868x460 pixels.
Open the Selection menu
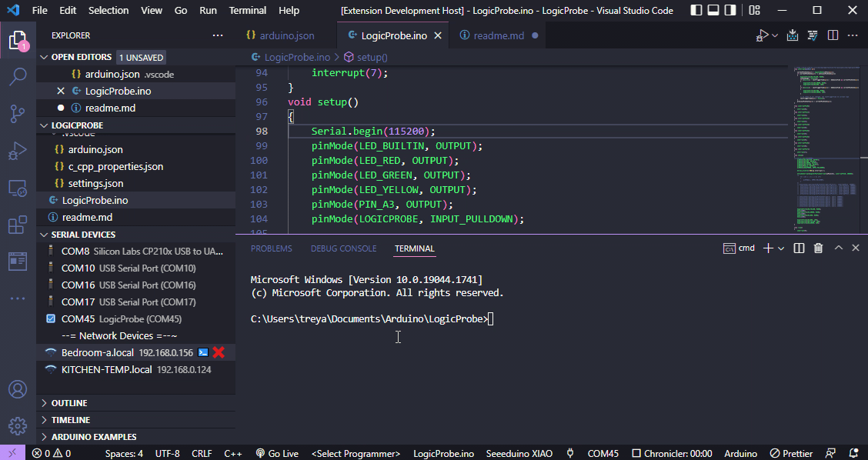click(x=108, y=10)
